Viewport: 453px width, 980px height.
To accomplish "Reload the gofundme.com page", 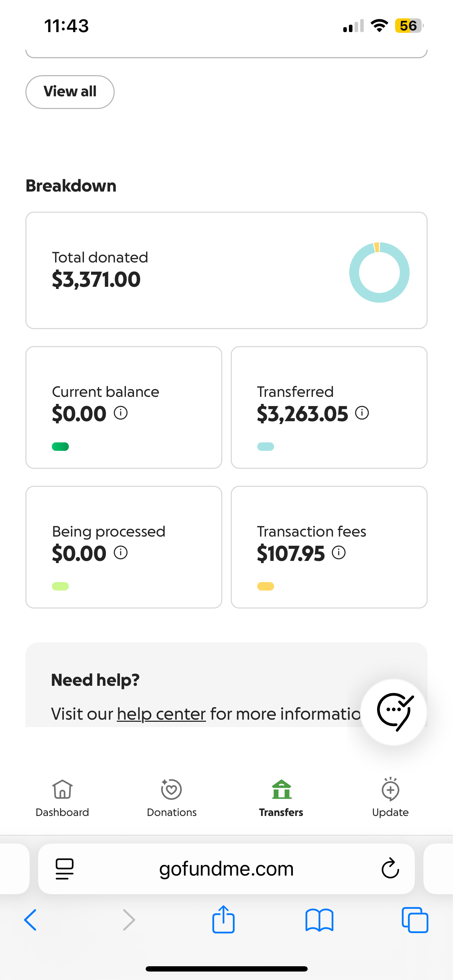I will click(390, 869).
